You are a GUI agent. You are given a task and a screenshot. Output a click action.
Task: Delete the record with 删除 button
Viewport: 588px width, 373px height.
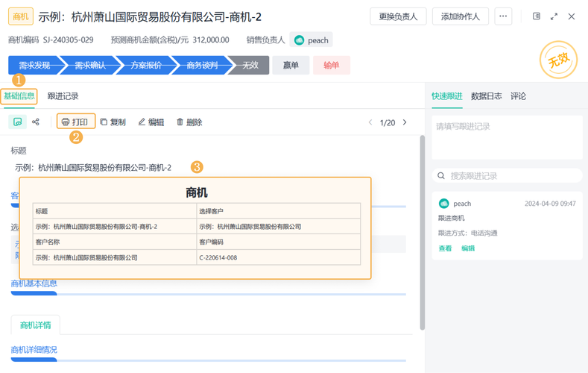[189, 122]
